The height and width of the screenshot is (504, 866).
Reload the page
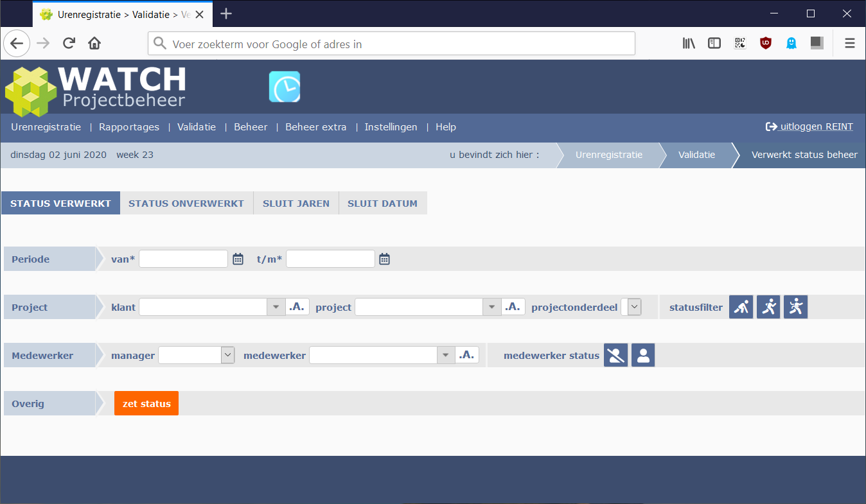point(69,44)
